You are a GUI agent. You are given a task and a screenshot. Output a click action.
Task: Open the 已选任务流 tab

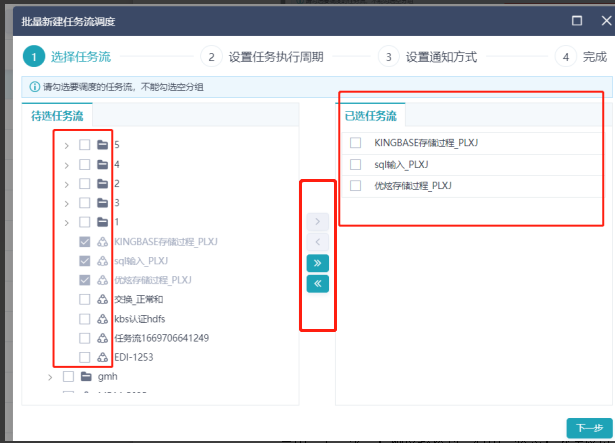pyautogui.click(x=370, y=115)
